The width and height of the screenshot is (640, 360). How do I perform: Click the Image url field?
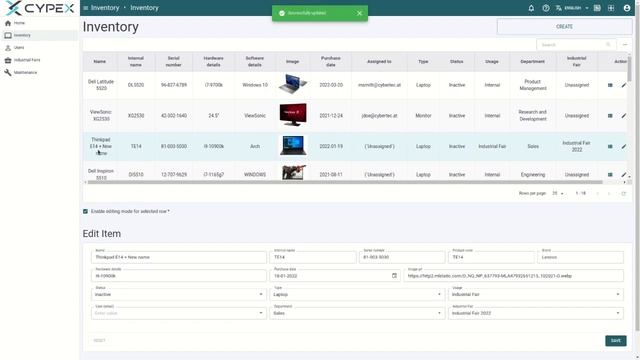[x=513, y=275]
